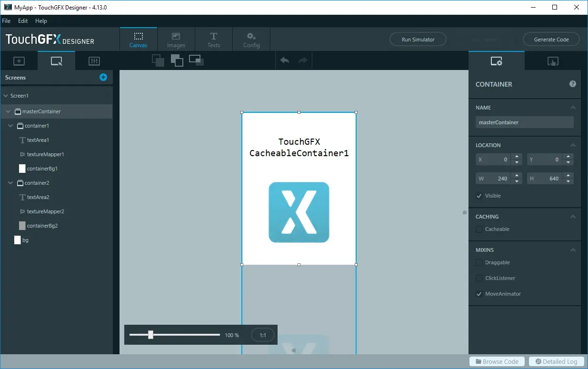Collapse the container1 node
Image resolution: width=588 pixels, height=369 pixels.
(x=10, y=126)
